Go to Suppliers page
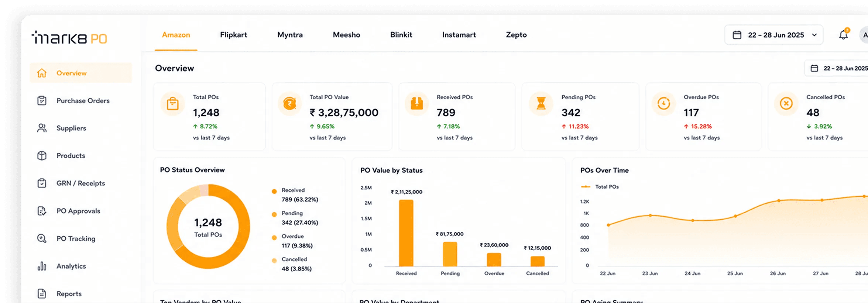 [81, 128]
